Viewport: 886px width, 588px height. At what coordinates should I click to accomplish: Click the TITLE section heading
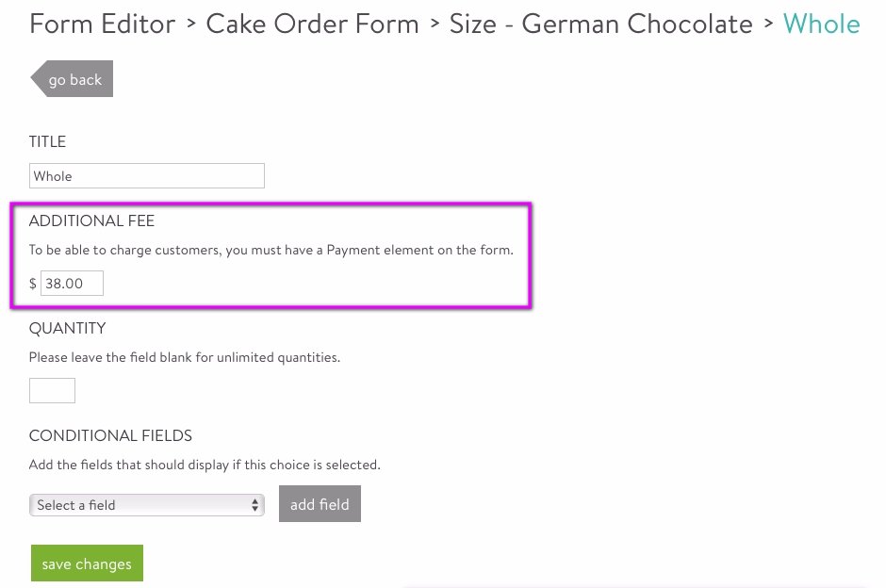tap(47, 141)
